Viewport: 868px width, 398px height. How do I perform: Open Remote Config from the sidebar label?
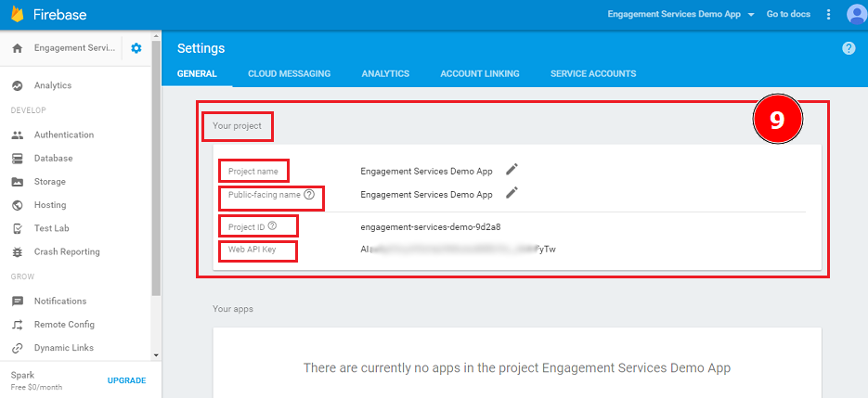(x=64, y=325)
